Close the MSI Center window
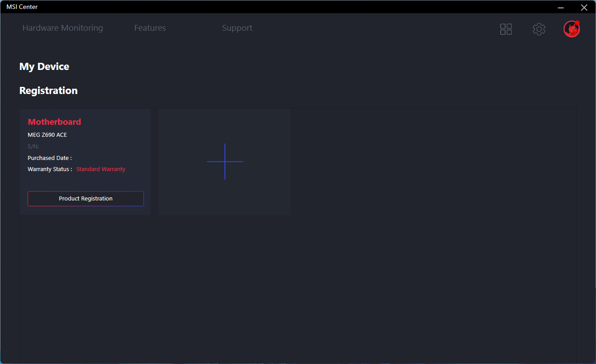The width and height of the screenshot is (596, 364). [584, 8]
